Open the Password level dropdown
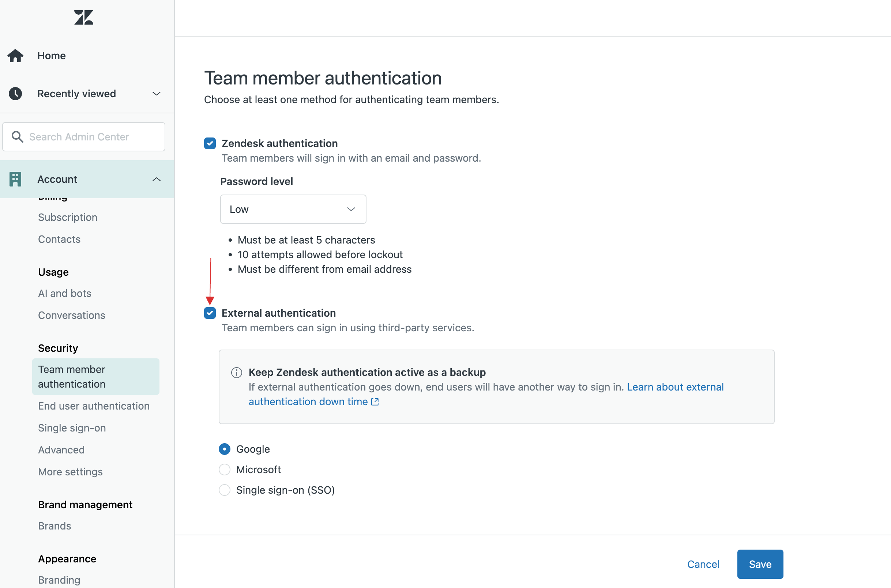Screen dimensions: 891x588 pos(293,209)
